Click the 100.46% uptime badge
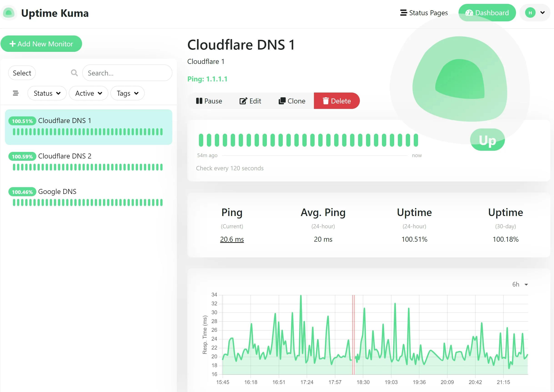The image size is (554, 392). (x=22, y=192)
